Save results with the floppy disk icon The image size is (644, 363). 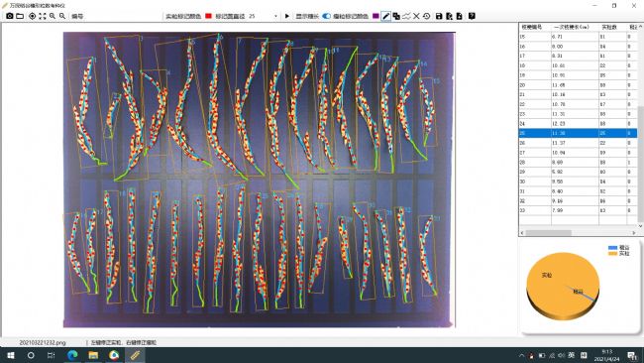click(439, 16)
